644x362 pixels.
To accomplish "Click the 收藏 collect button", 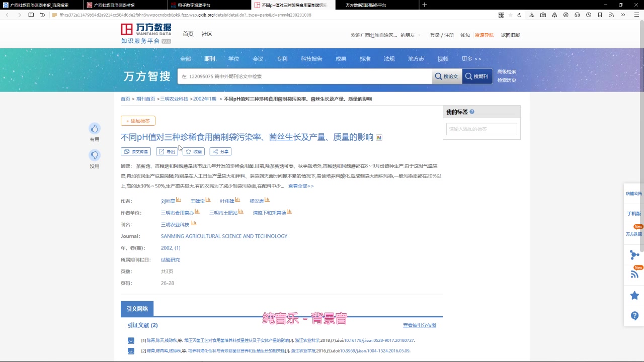I will [x=194, y=151].
